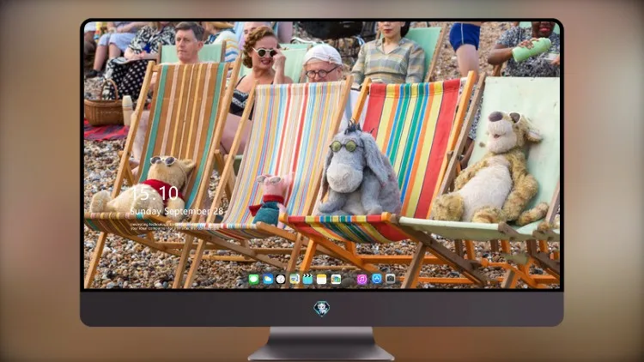Open the green Messages icon in the dock
This screenshot has width=644, height=362.
point(254,280)
